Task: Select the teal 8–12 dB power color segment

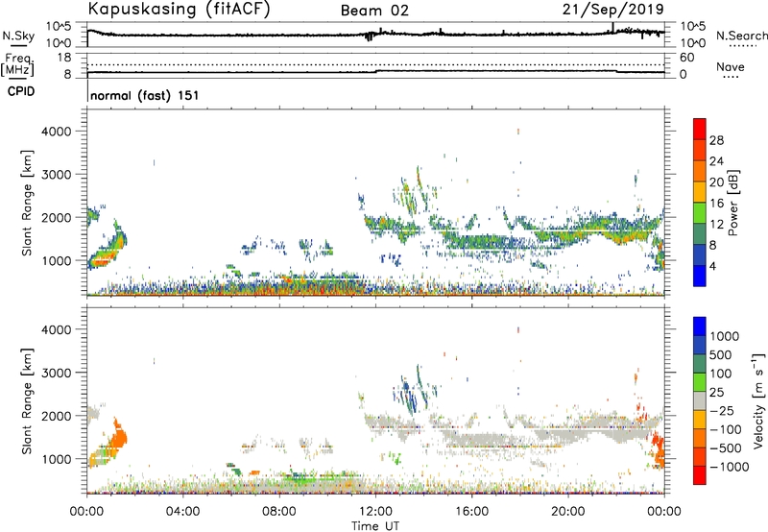Action: [700, 233]
